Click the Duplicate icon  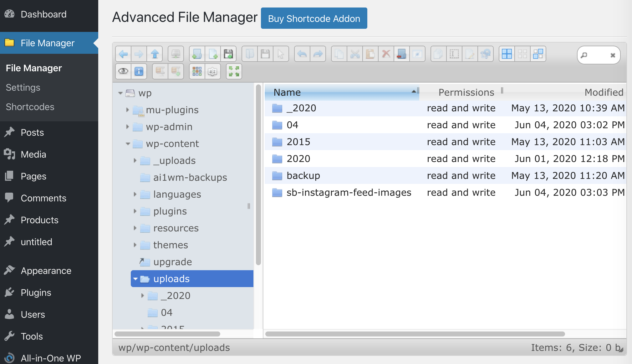click(x=439, y=54)
